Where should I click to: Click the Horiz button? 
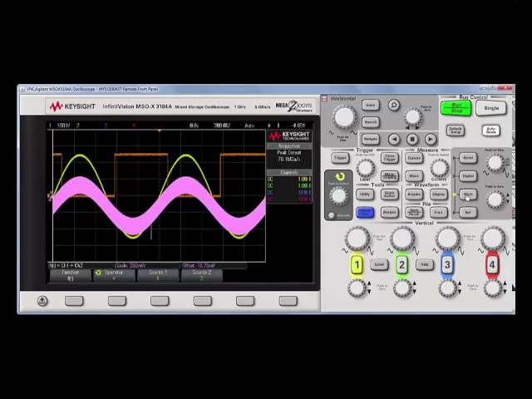371,106
